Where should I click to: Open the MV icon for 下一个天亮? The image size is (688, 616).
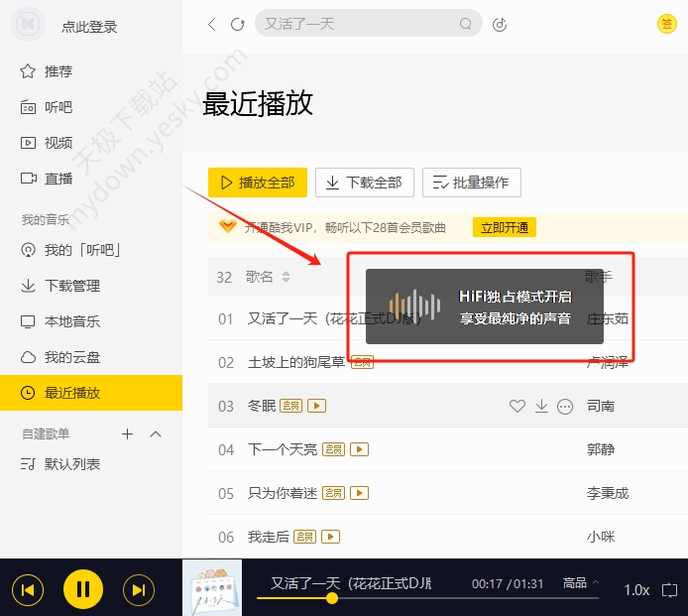359,449
